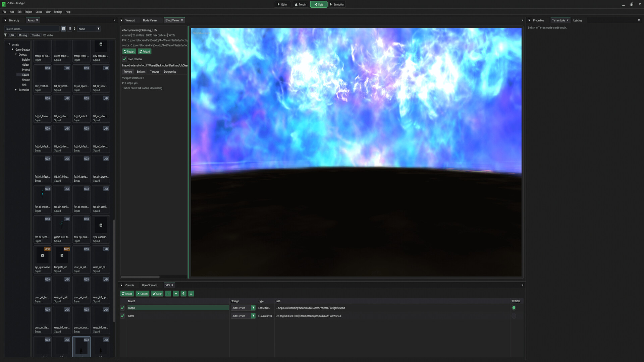Screen dimensions: 644x362
Task: Click the VFS Cancel button
Action: (143, 294)
